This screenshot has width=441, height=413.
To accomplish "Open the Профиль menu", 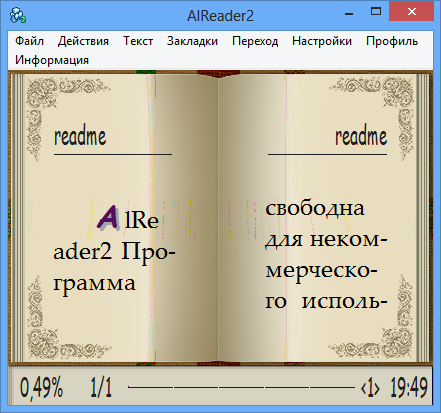I will [392, 41].
